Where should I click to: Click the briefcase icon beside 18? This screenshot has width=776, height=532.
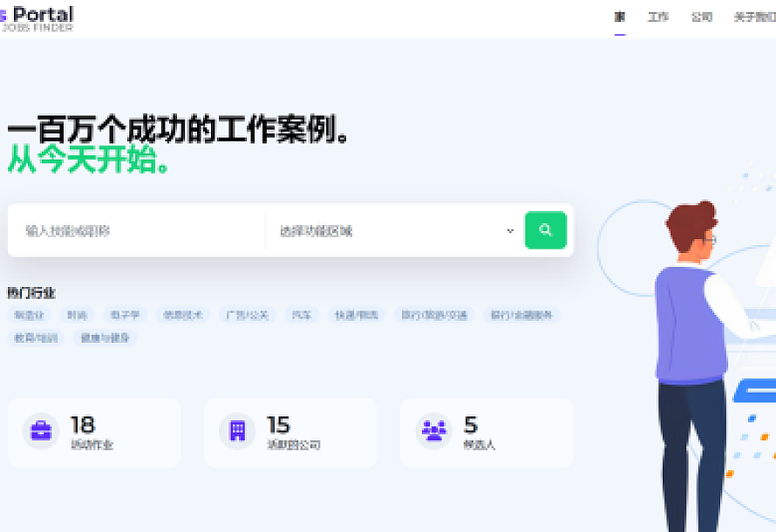(x=41, y=431)
